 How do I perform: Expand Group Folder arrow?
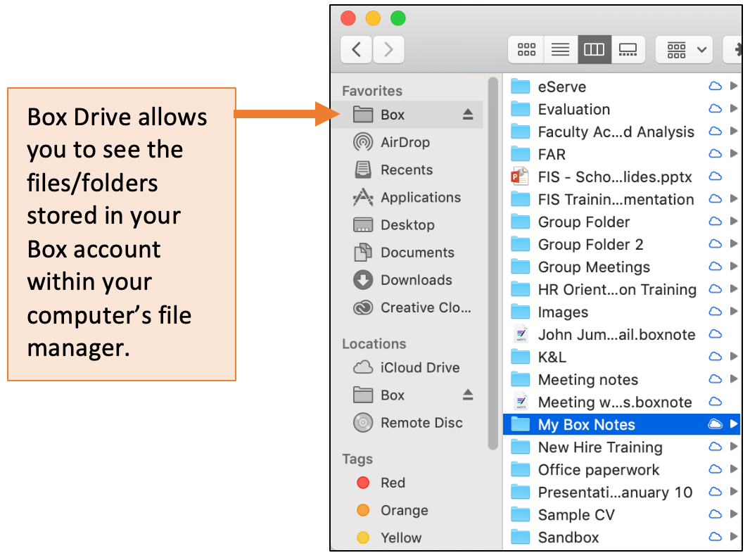point(733,221)
